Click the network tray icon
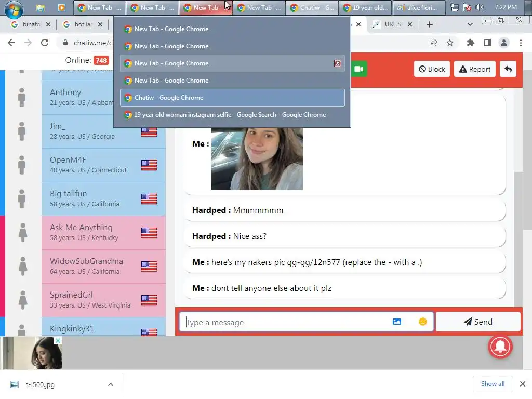532x399 pixels. point(454,7)
